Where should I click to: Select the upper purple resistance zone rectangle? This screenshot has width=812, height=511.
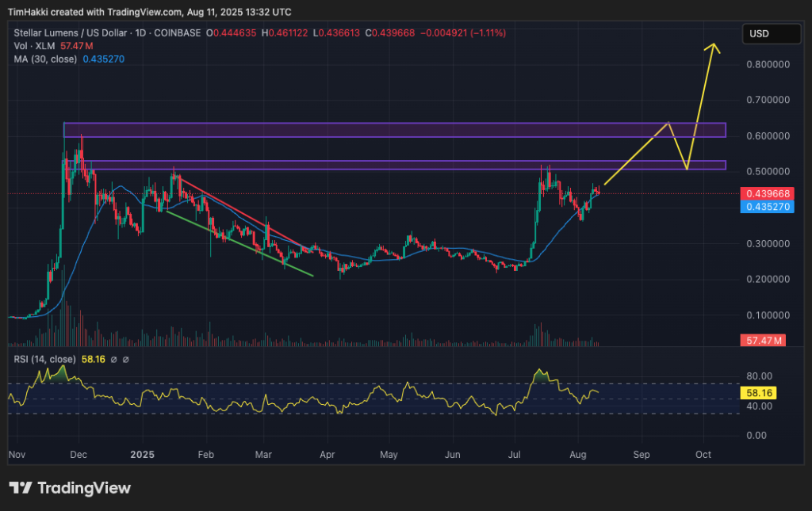point(396,129)
